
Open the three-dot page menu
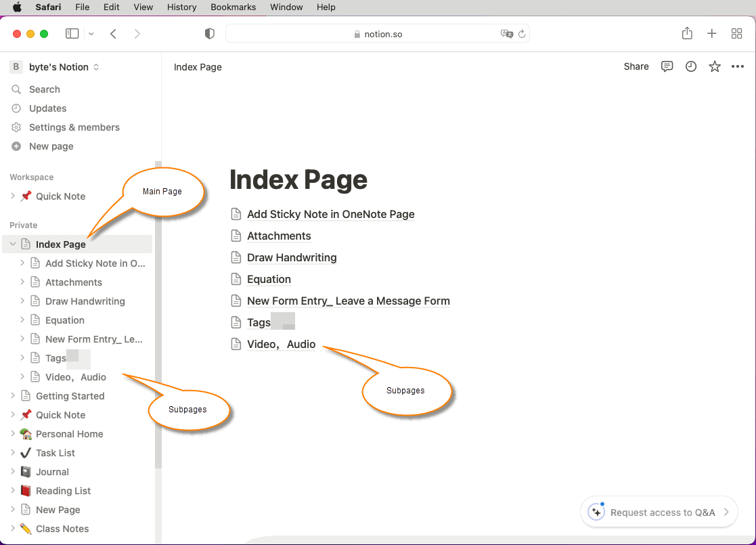pos(738,66)
